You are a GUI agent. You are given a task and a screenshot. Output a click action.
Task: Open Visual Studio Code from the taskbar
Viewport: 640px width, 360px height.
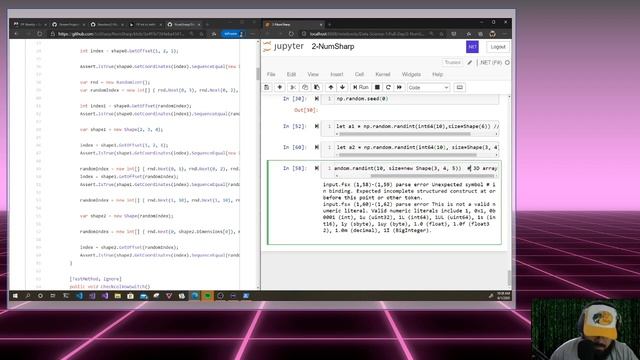click(x=79, y=296)
